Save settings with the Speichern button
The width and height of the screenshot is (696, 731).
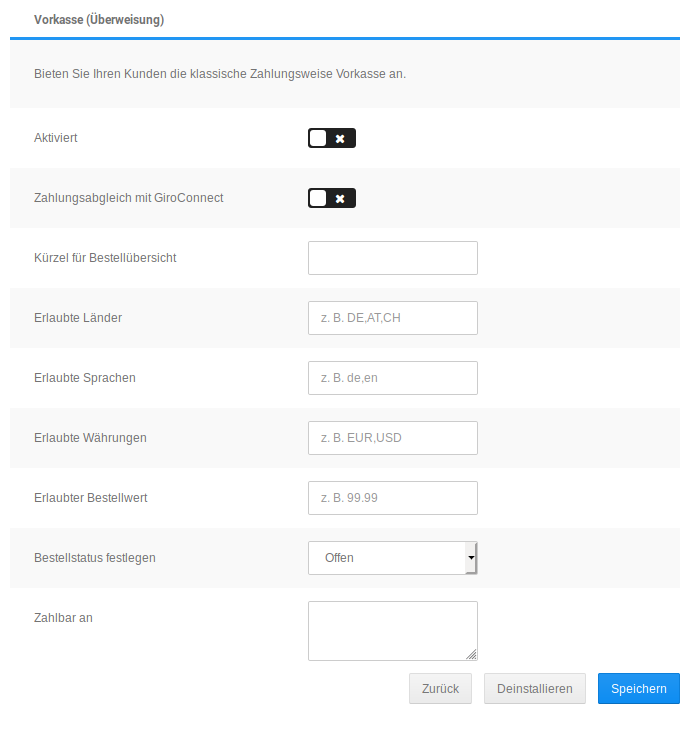[x=638, y=689]
